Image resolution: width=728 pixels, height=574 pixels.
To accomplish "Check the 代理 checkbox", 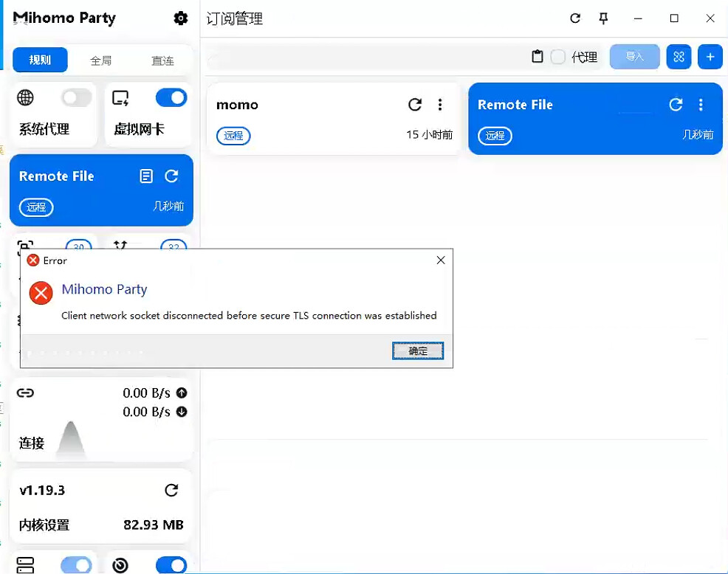I will 558,57.
